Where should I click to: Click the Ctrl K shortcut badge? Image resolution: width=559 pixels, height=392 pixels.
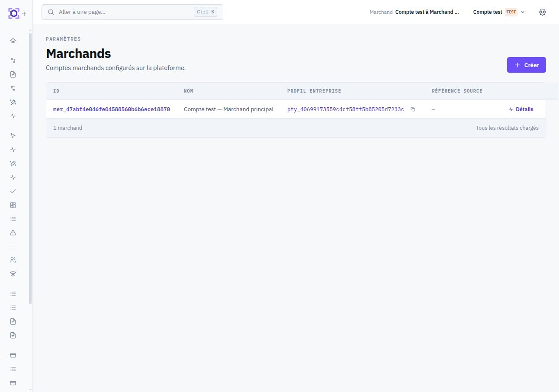pos(206,12)
